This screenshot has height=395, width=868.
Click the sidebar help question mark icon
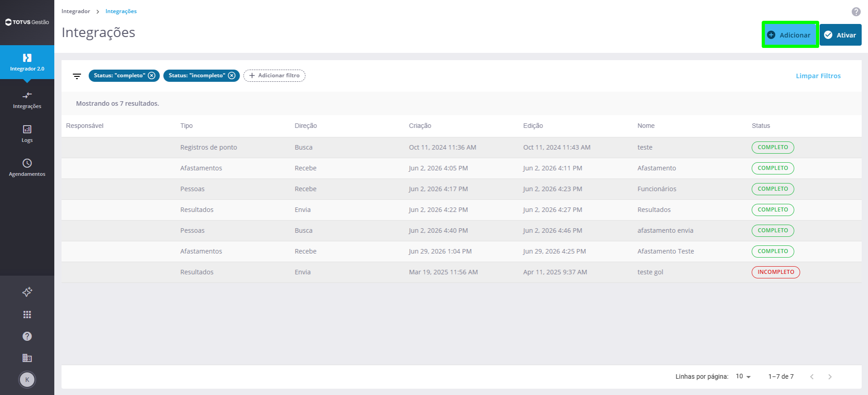click(x=27, y=336)
